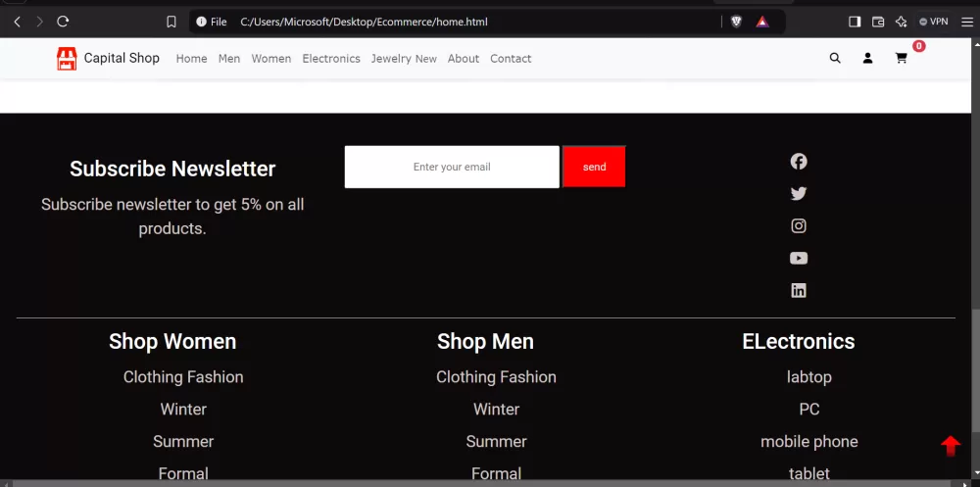Viewport: 980px width, 487px height.
Task: Open the mobile phone footer link
Action: tap(808, 441)
